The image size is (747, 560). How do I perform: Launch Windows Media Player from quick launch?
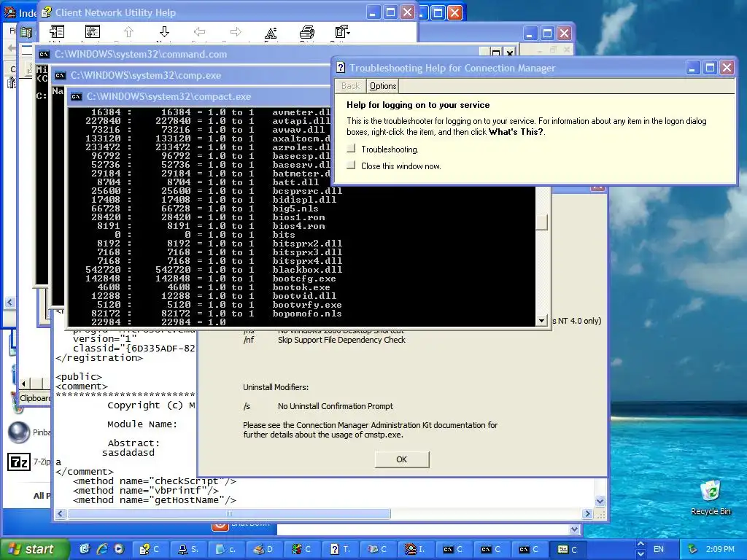tap(119, 549)
